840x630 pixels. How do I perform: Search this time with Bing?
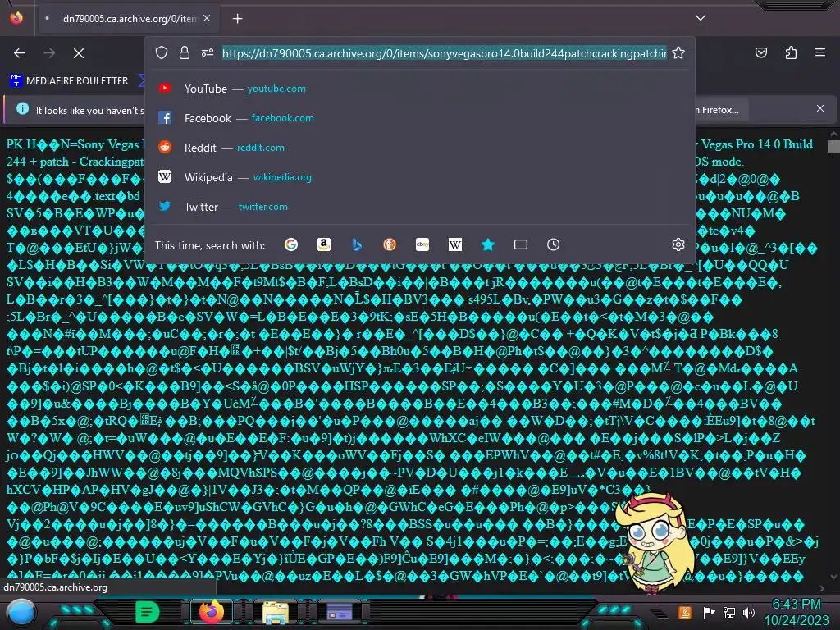pos(357,244)
